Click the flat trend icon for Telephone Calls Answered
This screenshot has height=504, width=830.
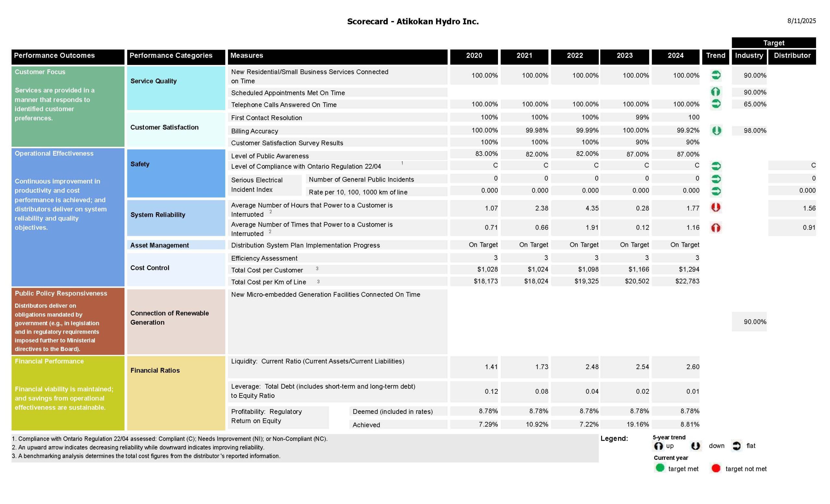point(716,104)
